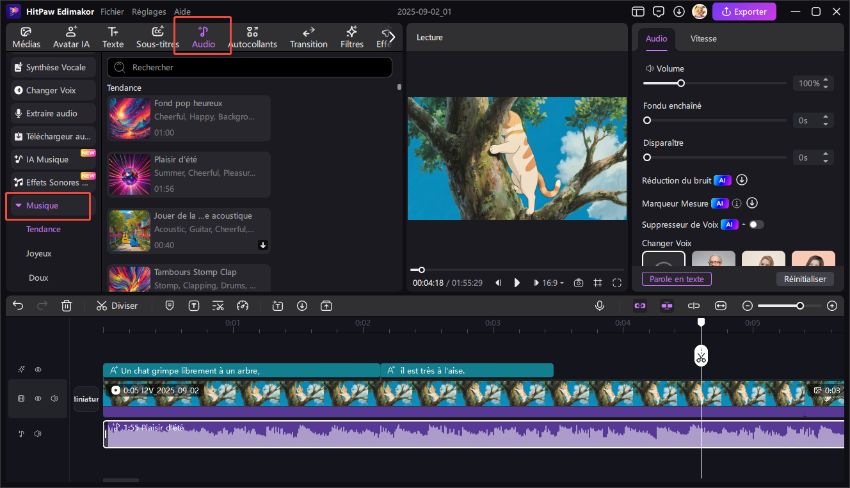
Task: Select the Tambours Stomp Clap track
Action: pos(188,278)
